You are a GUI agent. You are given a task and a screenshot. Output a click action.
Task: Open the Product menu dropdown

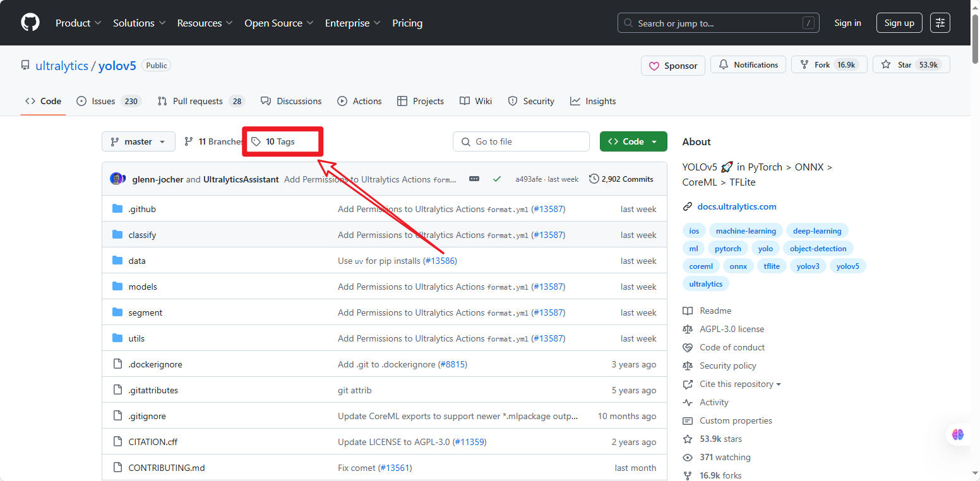pyautogui.click(x=78, y=23)
